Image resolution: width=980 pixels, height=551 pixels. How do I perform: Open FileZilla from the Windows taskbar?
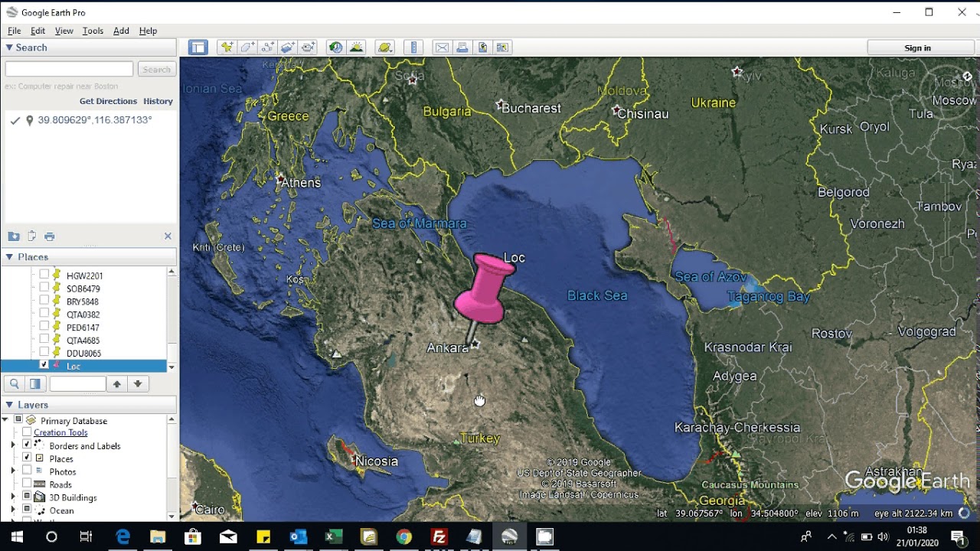click(439, 536)
